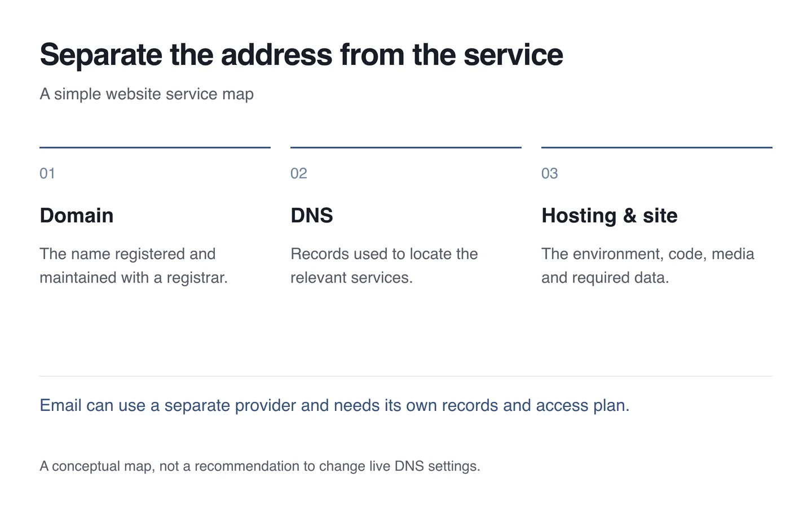This screenshot has width=812, height=508.
Task: Click the footnote "A conceptual map, not a recommendation"
Action: (260, 466)
